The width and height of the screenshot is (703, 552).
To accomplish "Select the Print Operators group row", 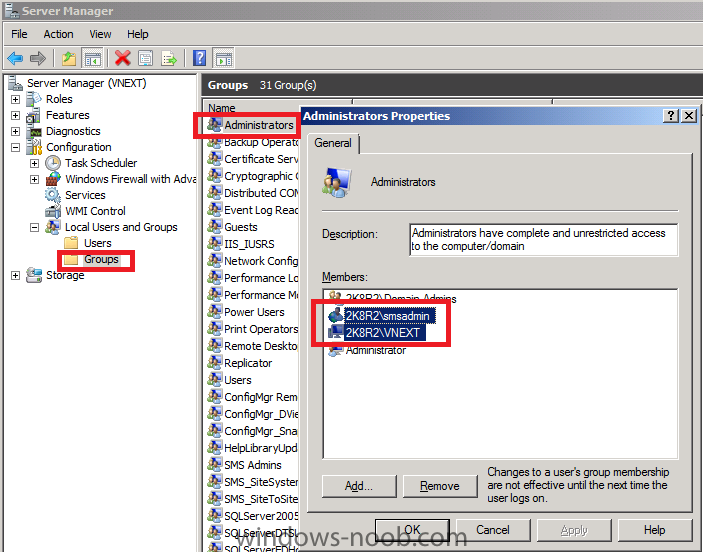I will (x=253, y=329).
